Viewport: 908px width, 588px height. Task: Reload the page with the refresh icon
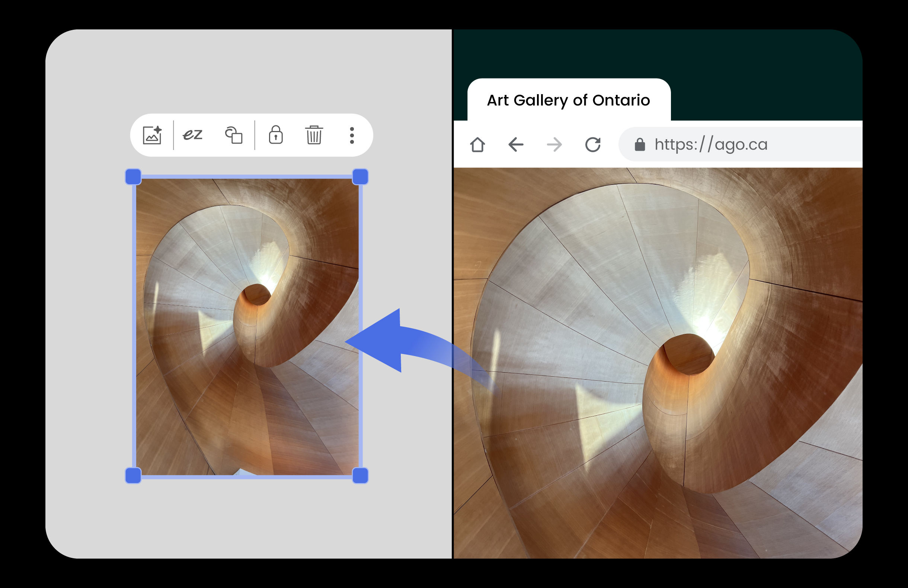[x=593, y=145]
